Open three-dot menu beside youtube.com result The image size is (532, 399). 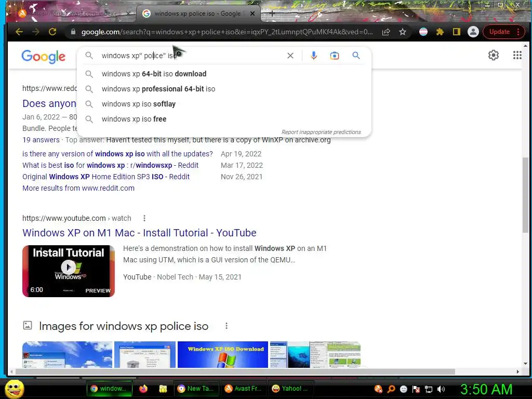coord(144,218)
